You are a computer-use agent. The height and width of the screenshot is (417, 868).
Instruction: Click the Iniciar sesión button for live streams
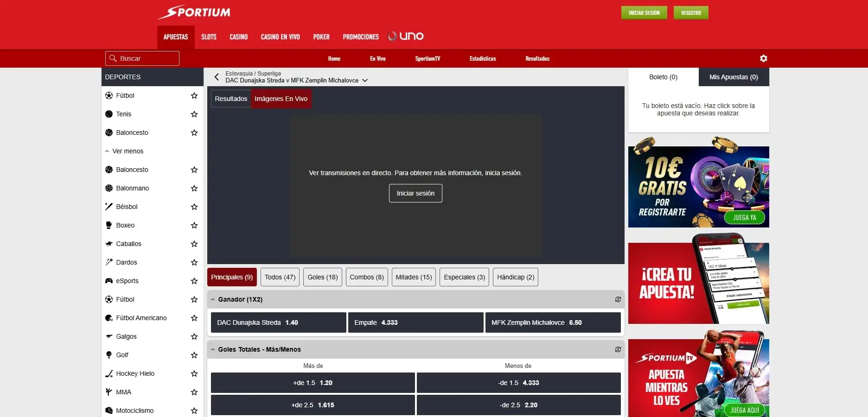415,193
